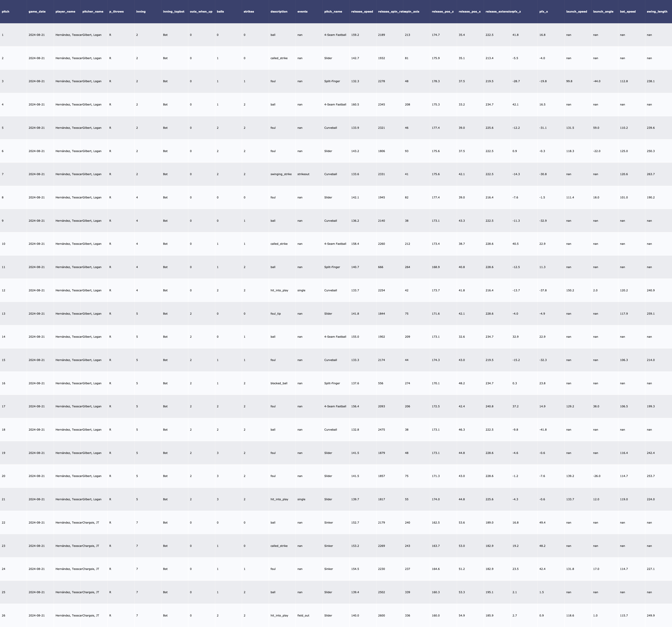Select the 125.0 bat speed cell

pyautogui.click(x=624, y=151)
